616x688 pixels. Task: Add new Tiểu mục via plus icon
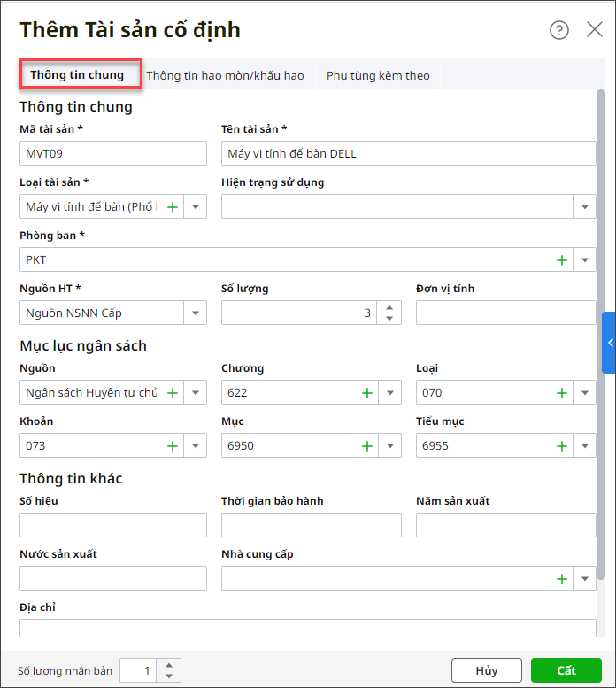pyautogui.click(x=561, y=446)
